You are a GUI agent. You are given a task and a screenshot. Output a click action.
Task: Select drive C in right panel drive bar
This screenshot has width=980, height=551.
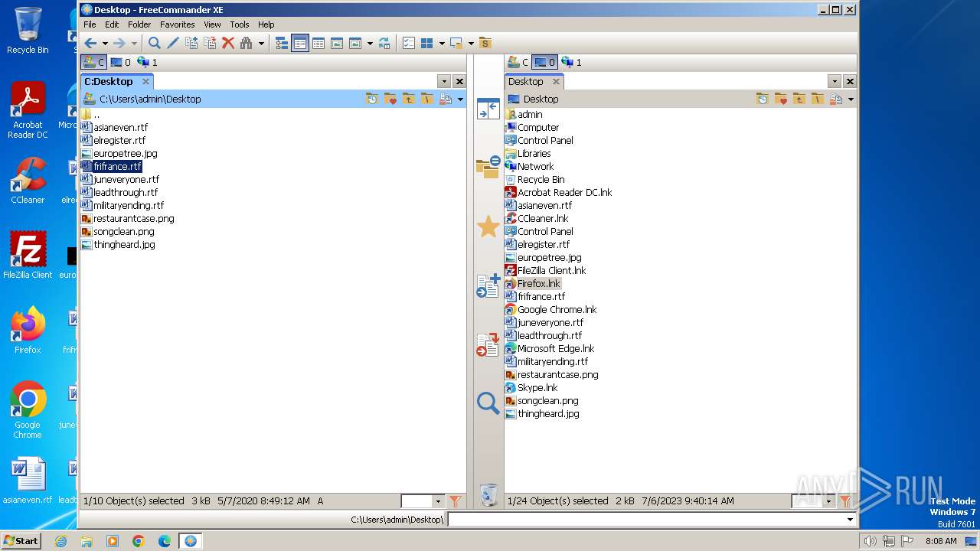[518, 62]
